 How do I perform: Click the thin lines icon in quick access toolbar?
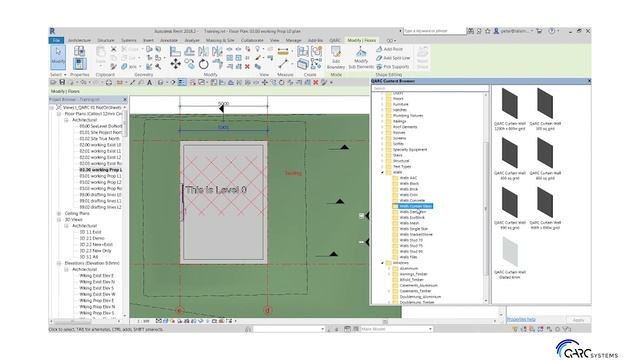(x=182, y=82)
